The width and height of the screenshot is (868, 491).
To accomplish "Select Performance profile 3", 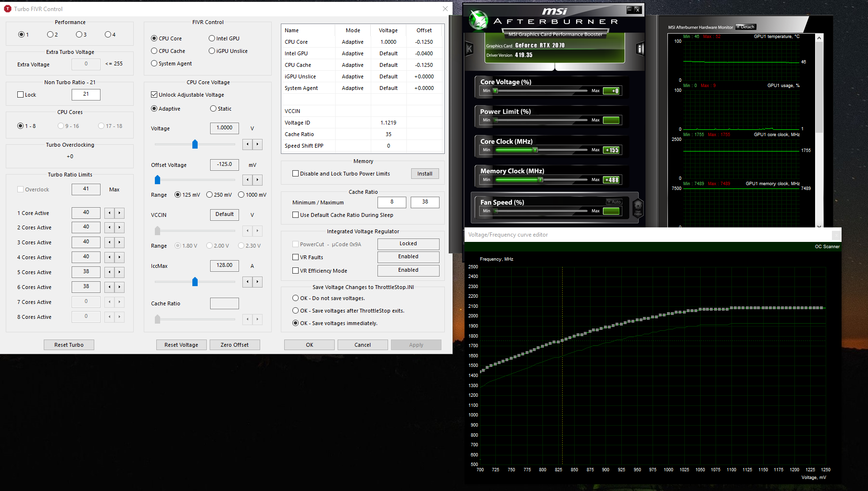I will [81, 35].
